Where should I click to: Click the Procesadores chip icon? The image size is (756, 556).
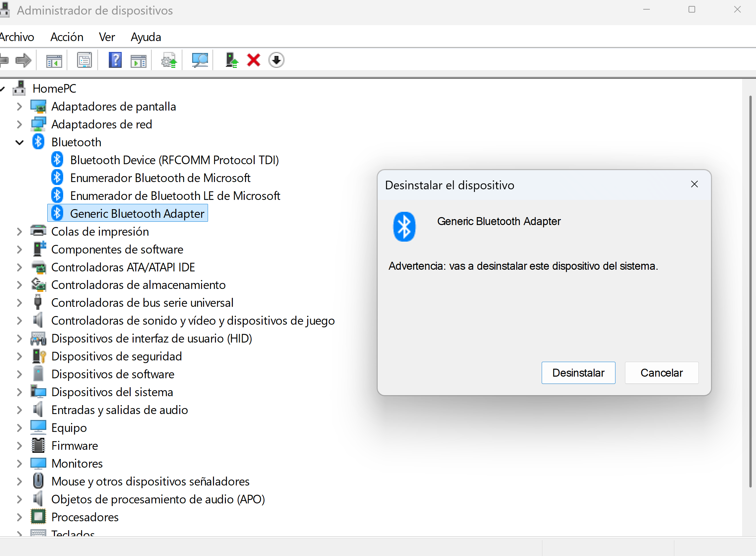tap(38, 517)
